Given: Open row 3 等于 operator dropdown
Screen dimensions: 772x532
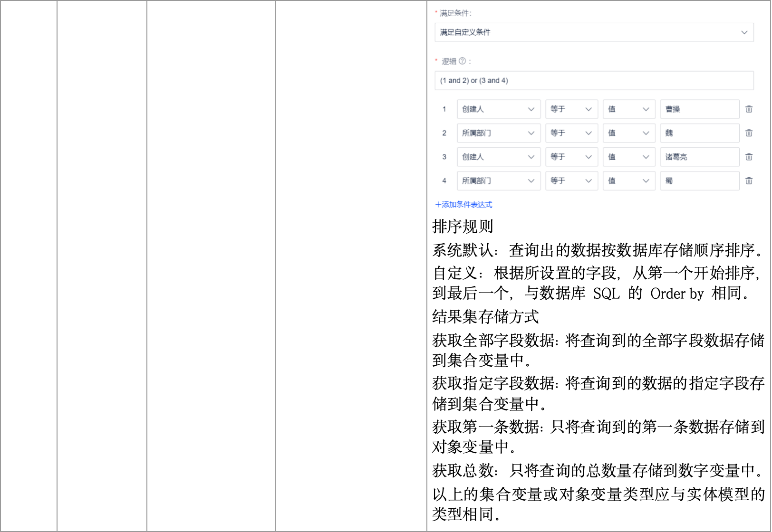Looking at the screenshot, I should point(571,157).
